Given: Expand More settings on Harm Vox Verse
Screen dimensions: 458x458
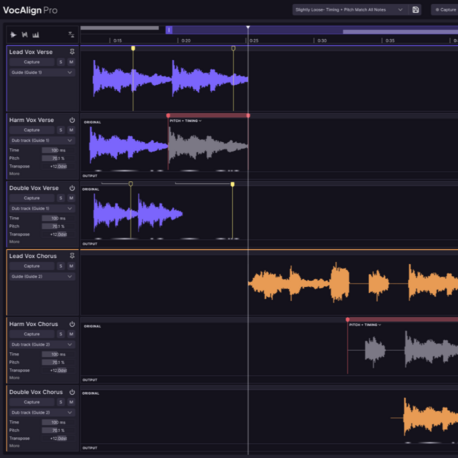Looking at the screenshot, I should [14, 174].
